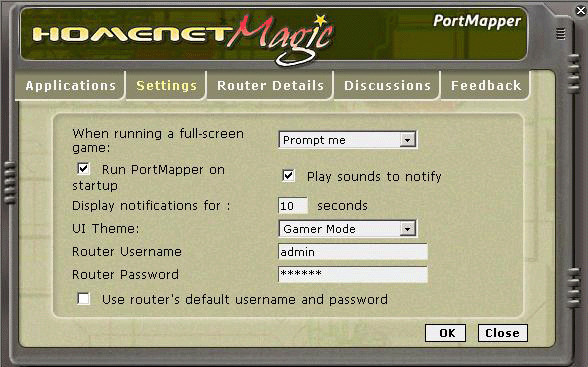Click the "When running a full-screen game:" label
Image resolution: width=588 pixels, height=367 pixels.
tap(158, 141)
